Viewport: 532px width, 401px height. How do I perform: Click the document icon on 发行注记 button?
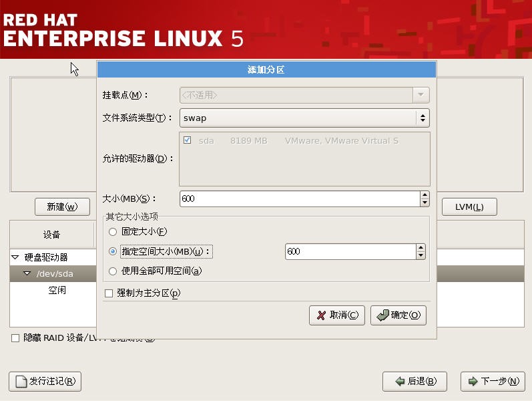(21, 382)
